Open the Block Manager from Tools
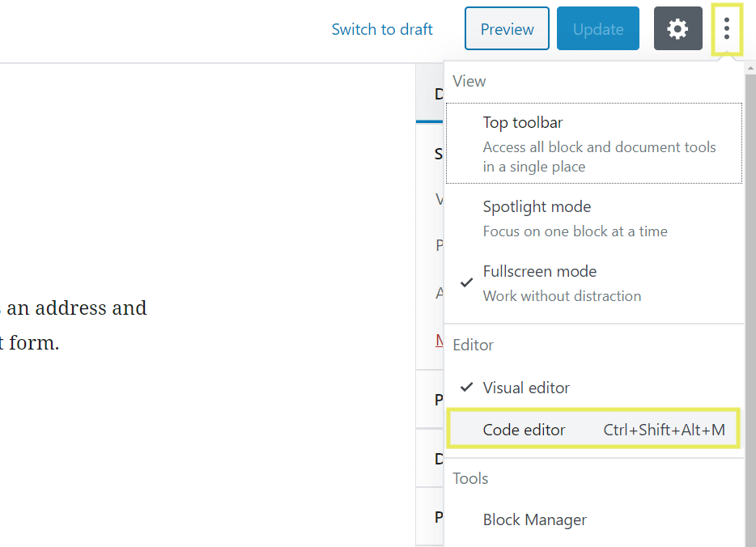This screenshot has width=756, height=547. (534, 519)
